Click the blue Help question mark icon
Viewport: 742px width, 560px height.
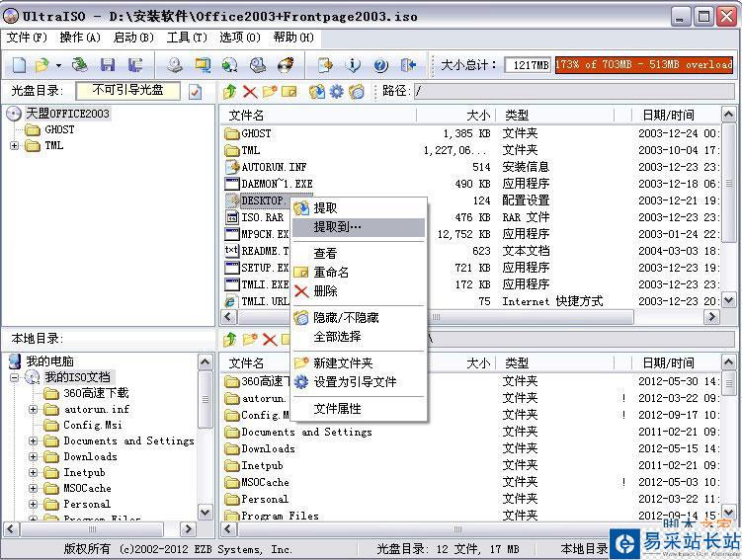[x=381, y=65]
